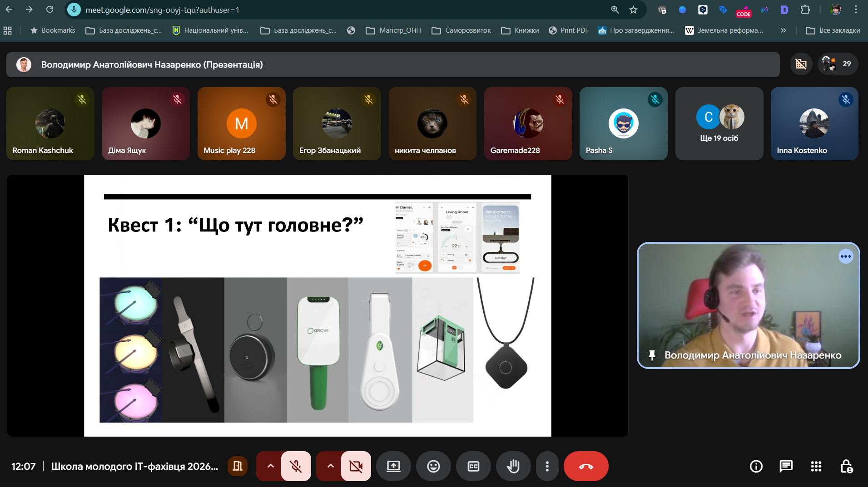The image size is (868, 487).
Task: Open the activities grid menu
Action: point(816,466)
